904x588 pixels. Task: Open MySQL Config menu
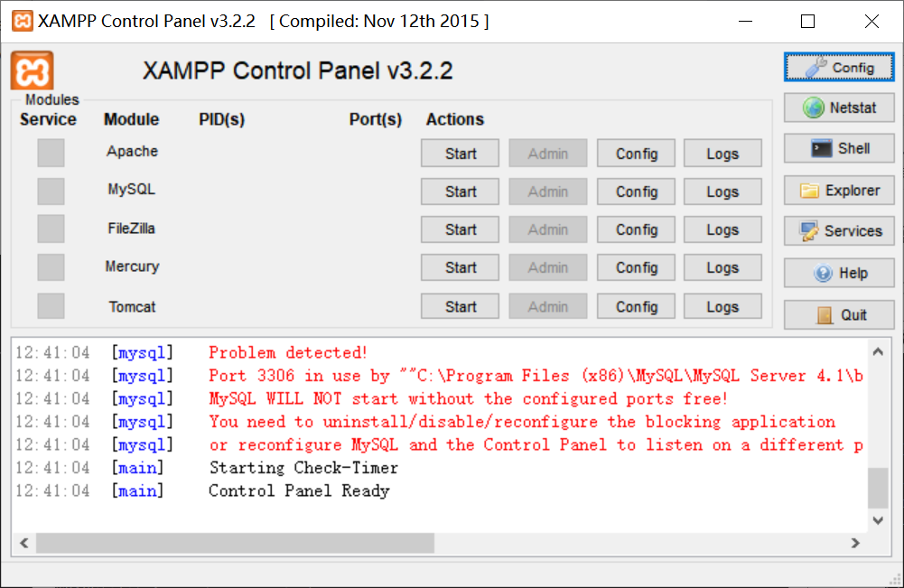(x=636, y=191)
